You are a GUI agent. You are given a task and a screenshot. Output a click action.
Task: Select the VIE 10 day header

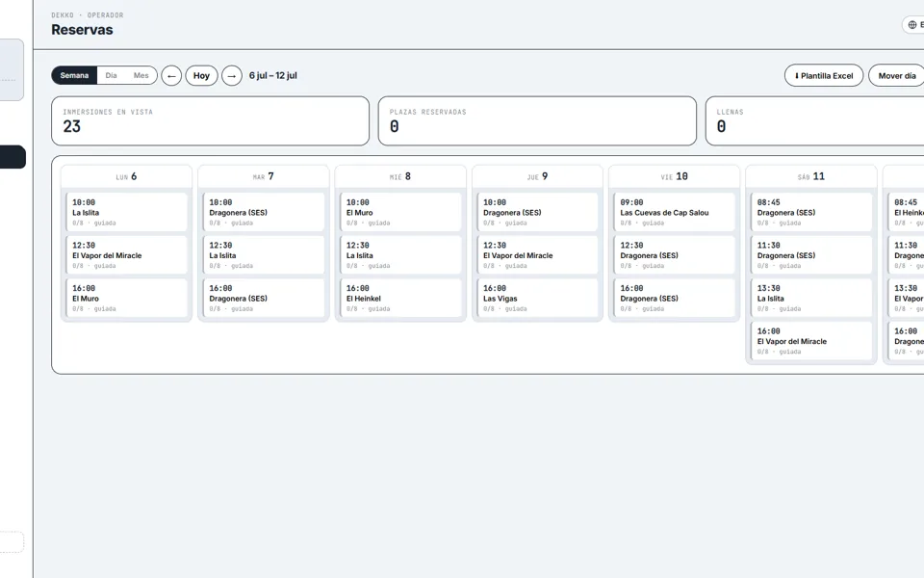(674, 176)
